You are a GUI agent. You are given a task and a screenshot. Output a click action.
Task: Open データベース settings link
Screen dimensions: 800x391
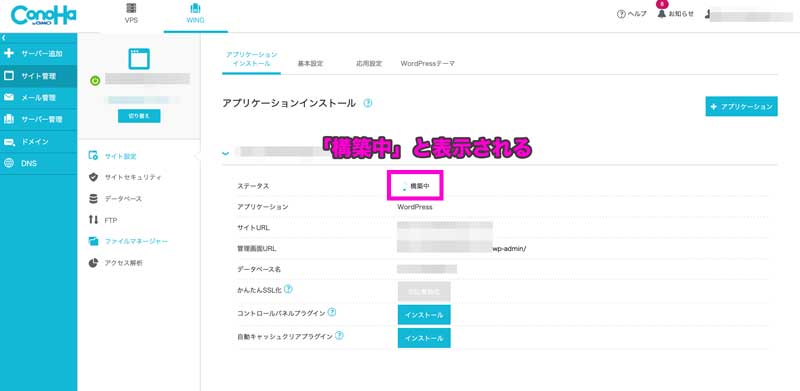click(x=123, y=199)
